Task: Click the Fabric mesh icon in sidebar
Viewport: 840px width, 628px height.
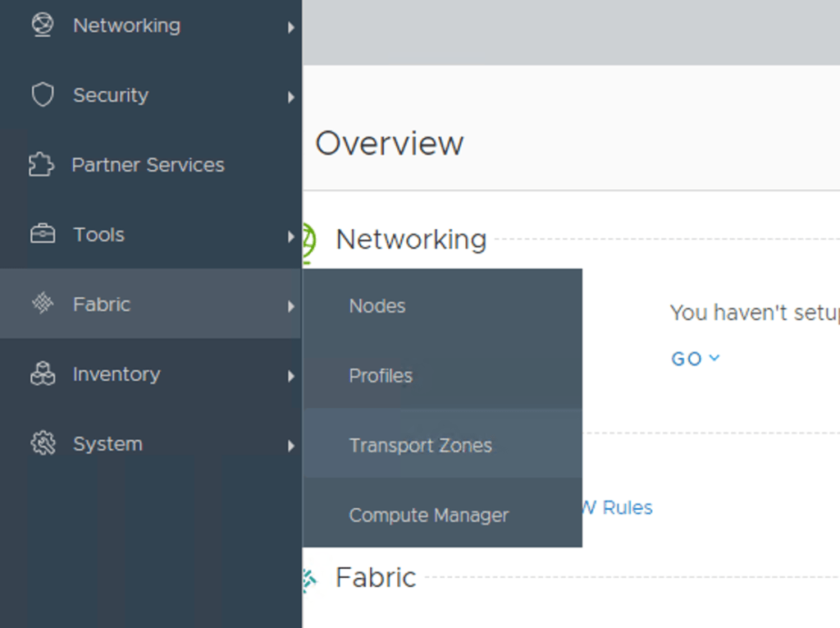Action: pos(42,304)
